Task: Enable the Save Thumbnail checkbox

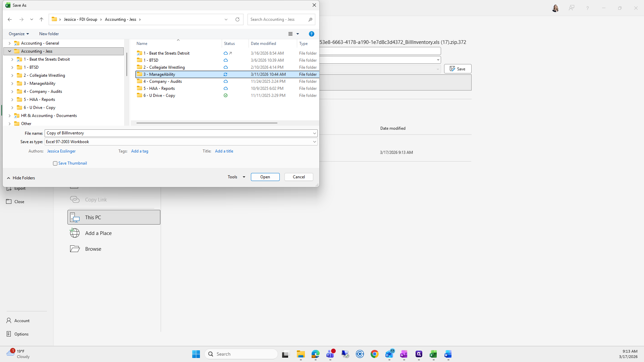Action: coord(55,163)
